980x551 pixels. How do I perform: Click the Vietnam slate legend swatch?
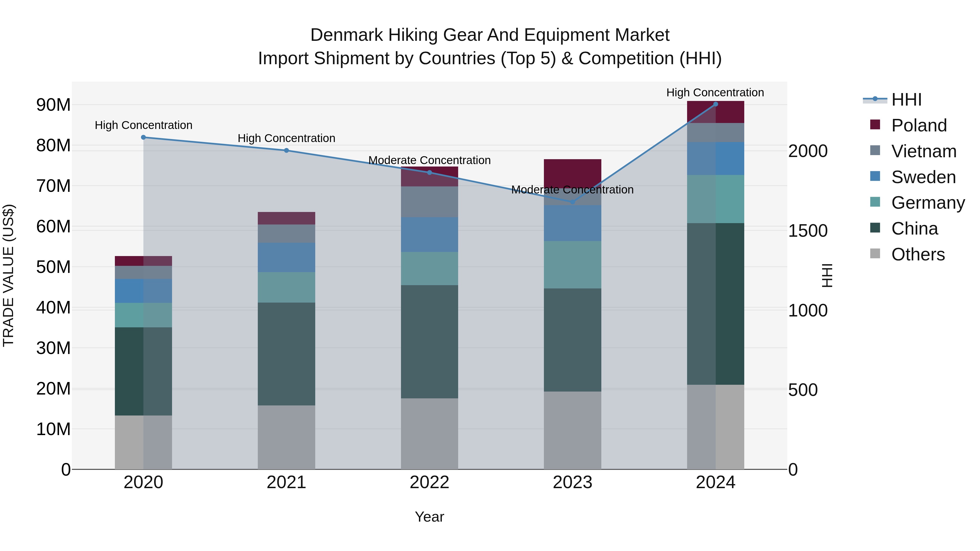(x=875, y=150)
